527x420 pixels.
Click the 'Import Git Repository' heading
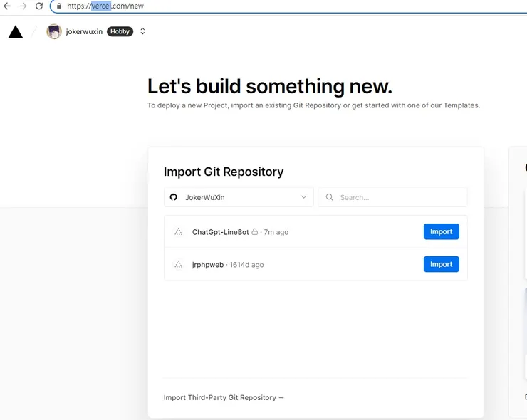coord(224,172)
